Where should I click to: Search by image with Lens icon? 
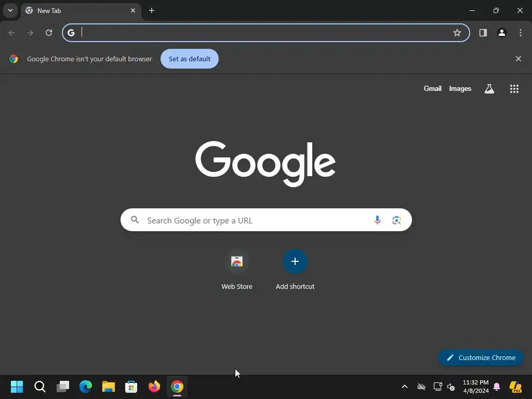click(x=396, y=220)
